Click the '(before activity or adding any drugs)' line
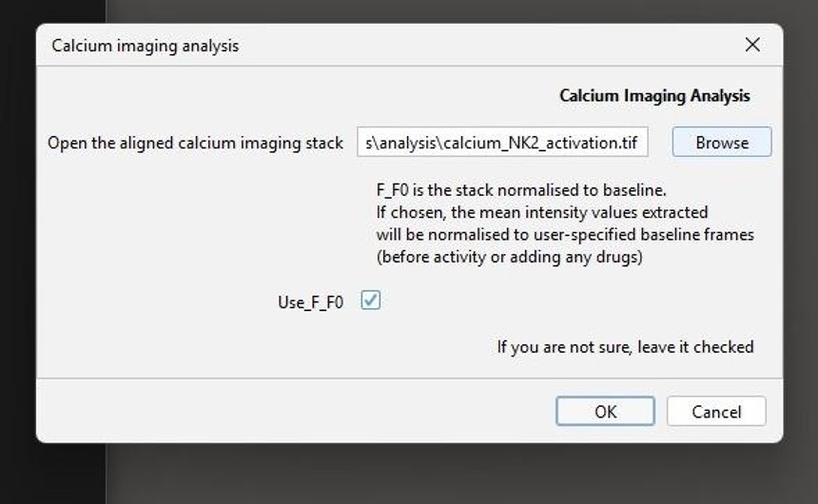The width and height of the screenshot is (818, 504). pos(509,257)
